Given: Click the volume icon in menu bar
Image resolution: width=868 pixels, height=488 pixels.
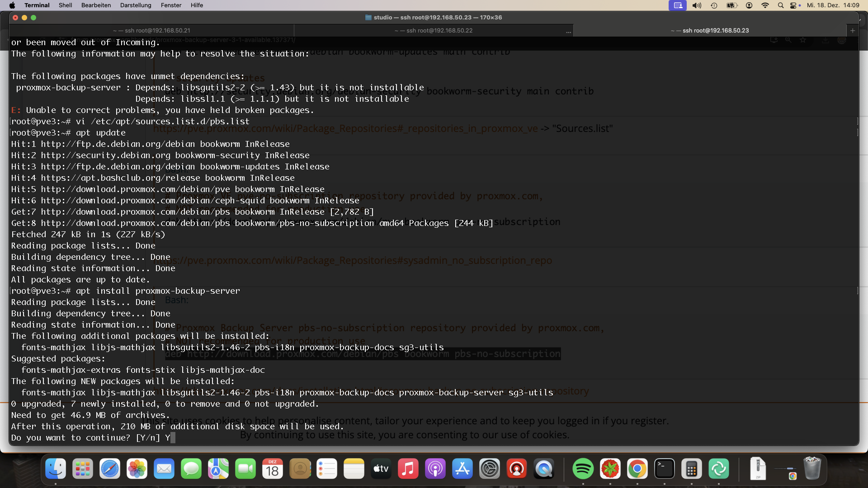Looking at the screenshot, I should (x=697, y=5).
